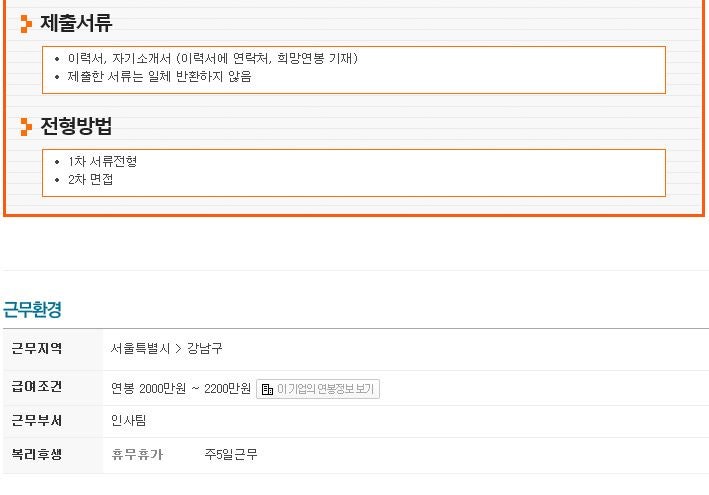Click the 1차 서류전형 list item
709x495 pixels.
coord(102,161)
